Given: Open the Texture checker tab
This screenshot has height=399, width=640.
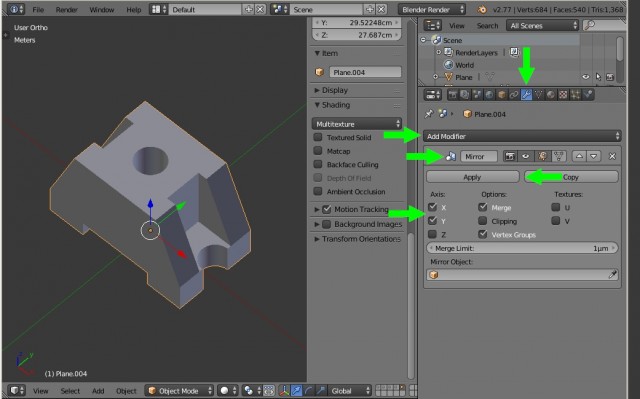Looking at the screenshot, I should (x=563, y=95).
